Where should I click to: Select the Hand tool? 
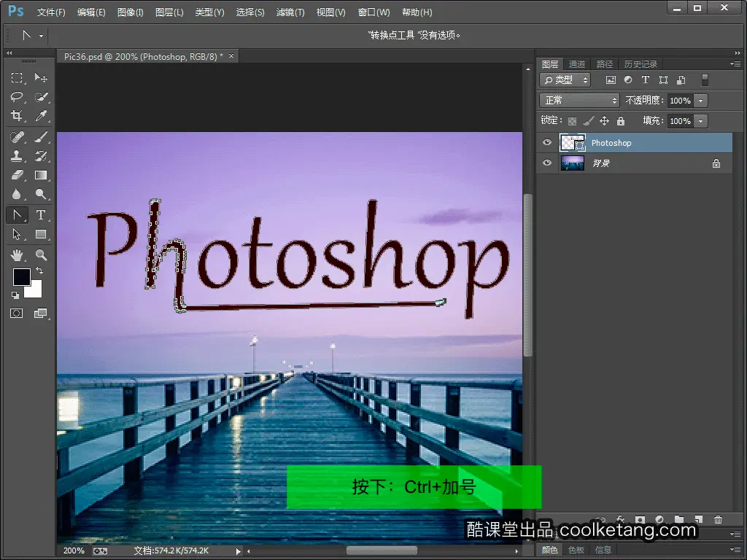[x=17, y=255]
